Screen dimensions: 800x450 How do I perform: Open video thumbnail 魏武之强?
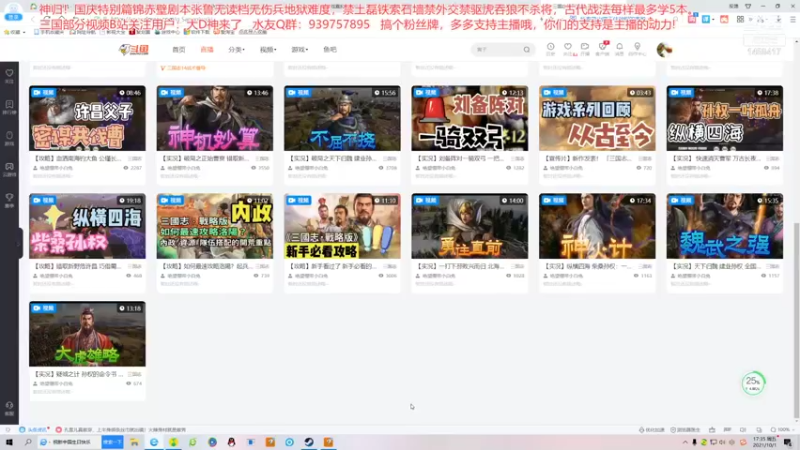tap(724, 226)
